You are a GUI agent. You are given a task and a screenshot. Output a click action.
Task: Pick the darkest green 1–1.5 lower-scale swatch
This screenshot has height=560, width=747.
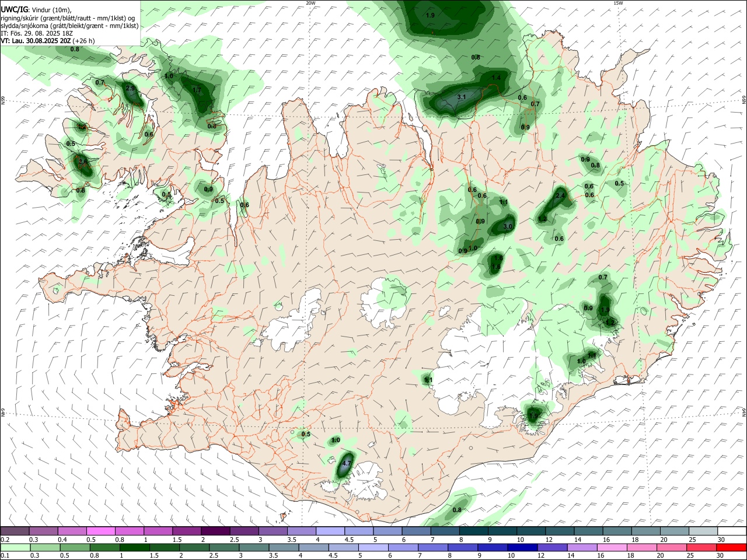pos(134,547)
